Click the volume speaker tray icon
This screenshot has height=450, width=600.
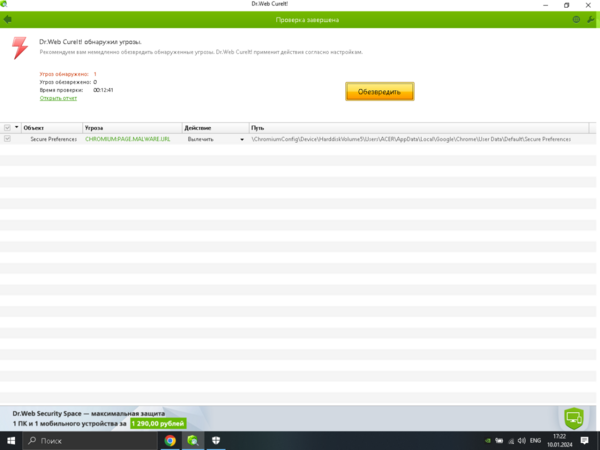click(x=522, y=441)
